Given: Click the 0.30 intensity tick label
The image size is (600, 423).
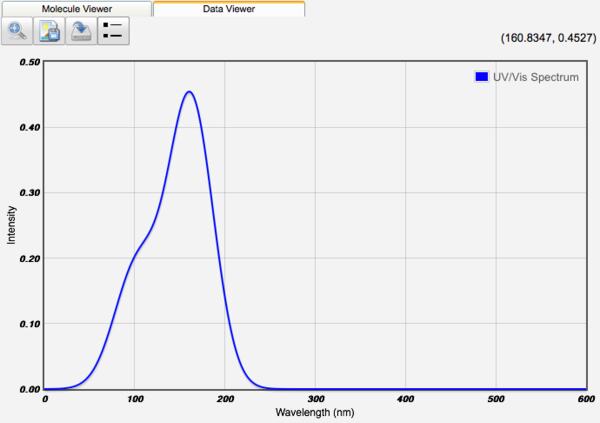Looking at the screenshot, I should (28, 193).
